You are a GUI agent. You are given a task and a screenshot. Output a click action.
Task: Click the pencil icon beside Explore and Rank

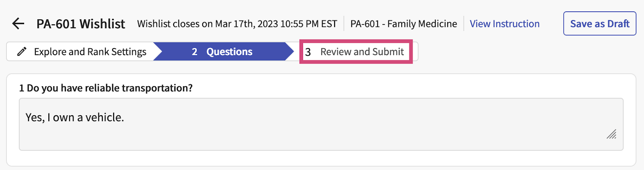tap(22, 52)
